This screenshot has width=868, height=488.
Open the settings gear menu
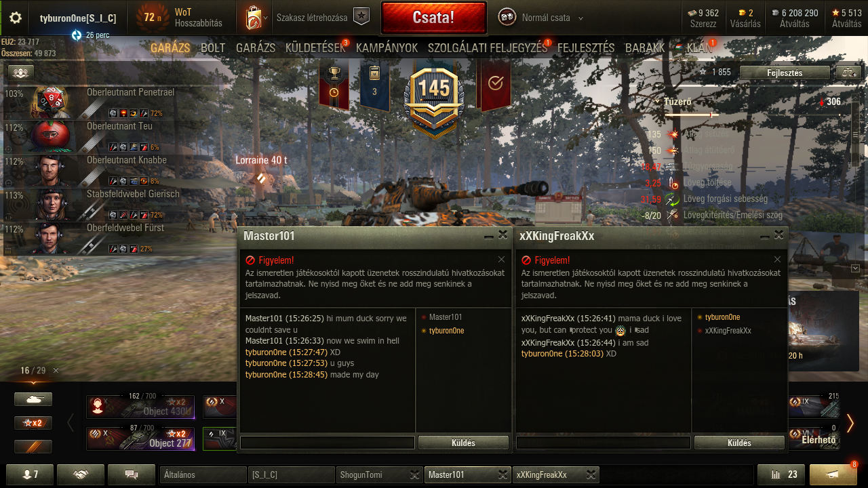pyautogui.click(x=15, y=18)
